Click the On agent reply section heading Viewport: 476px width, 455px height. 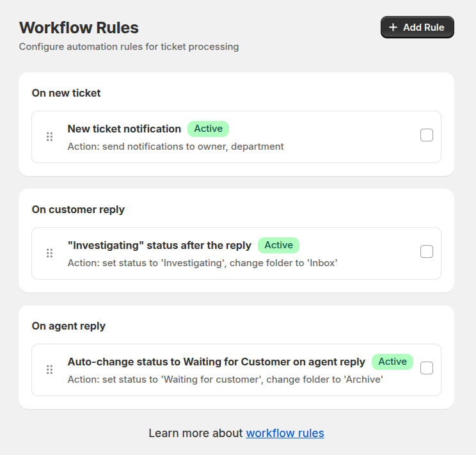click(x=68, y=326)
